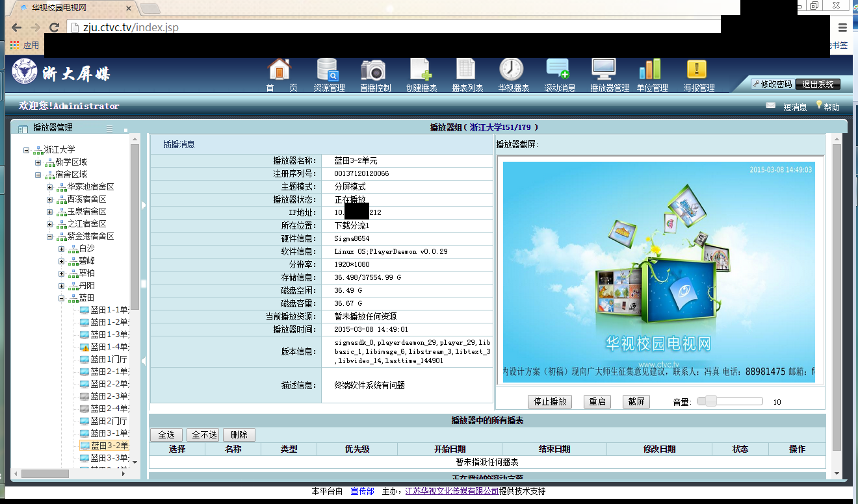
Task: Click the 截屏 screenshot button
Action: pos(636,401)
